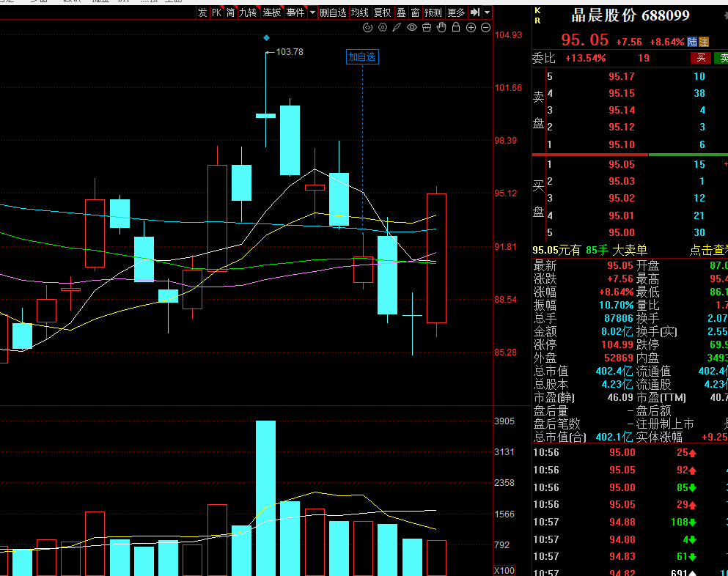This screenshot has width=728, height=576.
Task: Click the 简 toolbar button
Action: (x=231, y=12)
